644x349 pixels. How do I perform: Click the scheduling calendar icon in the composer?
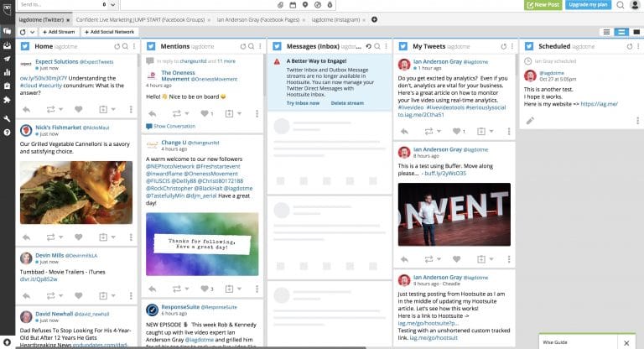click(293, 5)
